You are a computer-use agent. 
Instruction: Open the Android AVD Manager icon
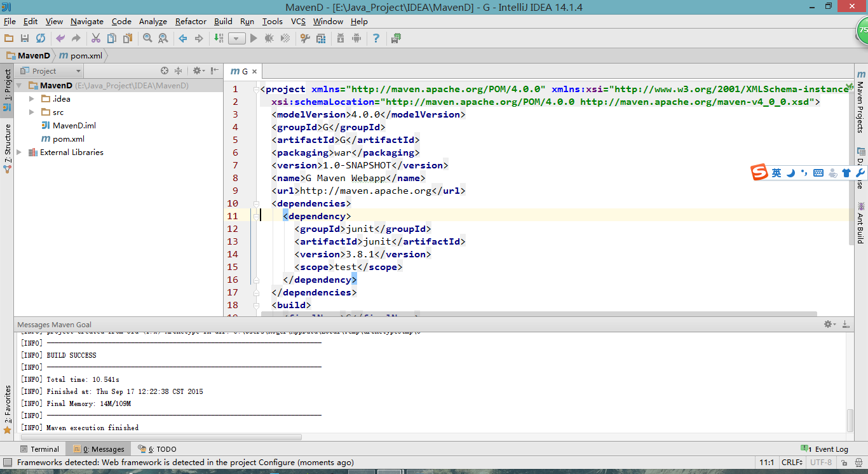(x=356, y=38)
